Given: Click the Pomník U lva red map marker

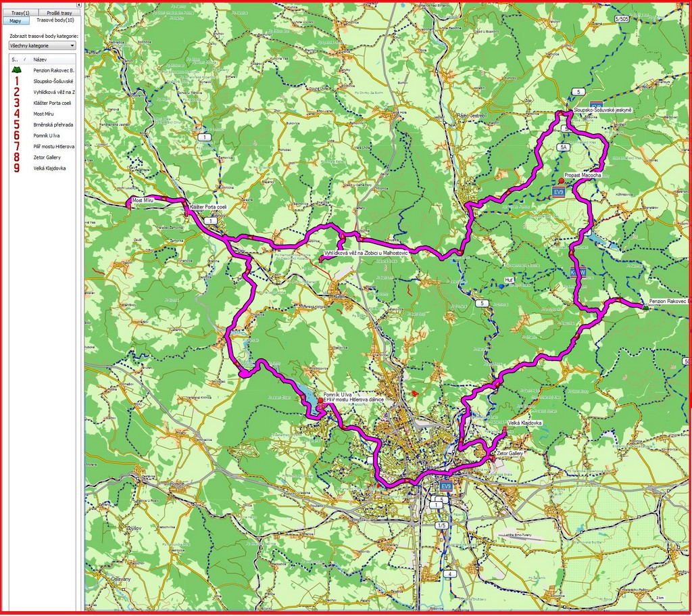Looking at the screenshot, I should point(320,400).
